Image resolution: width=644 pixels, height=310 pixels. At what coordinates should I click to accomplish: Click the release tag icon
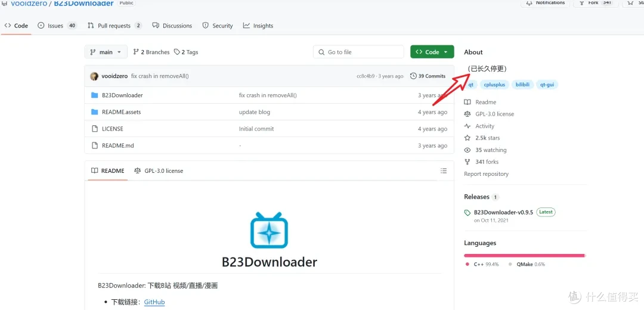(x=467, y=213)
